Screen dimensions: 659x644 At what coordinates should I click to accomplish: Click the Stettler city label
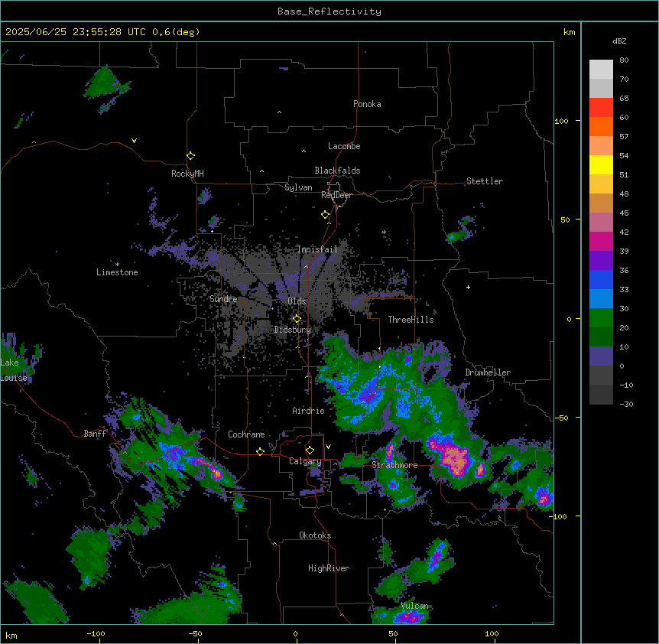(485, 181)
